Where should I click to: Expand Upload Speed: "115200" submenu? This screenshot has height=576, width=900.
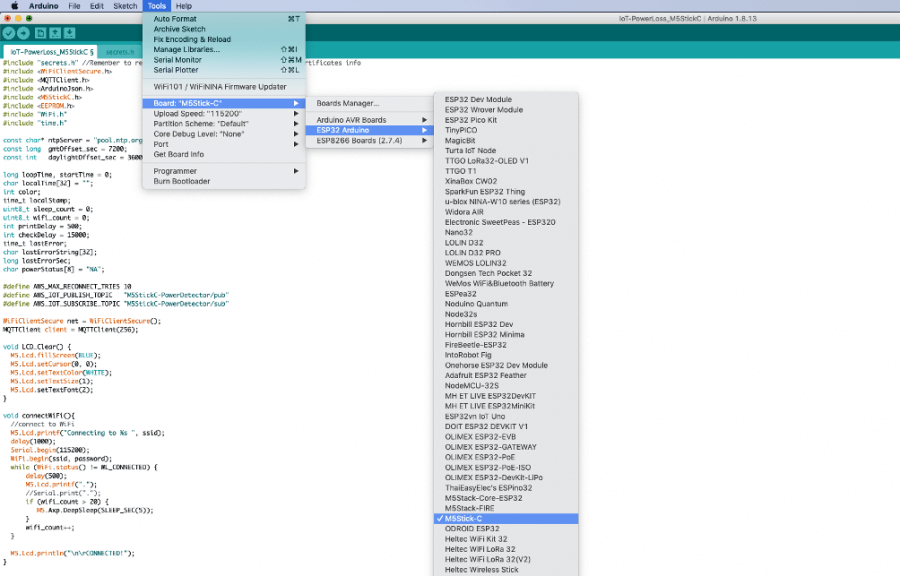tap(224, 114)
